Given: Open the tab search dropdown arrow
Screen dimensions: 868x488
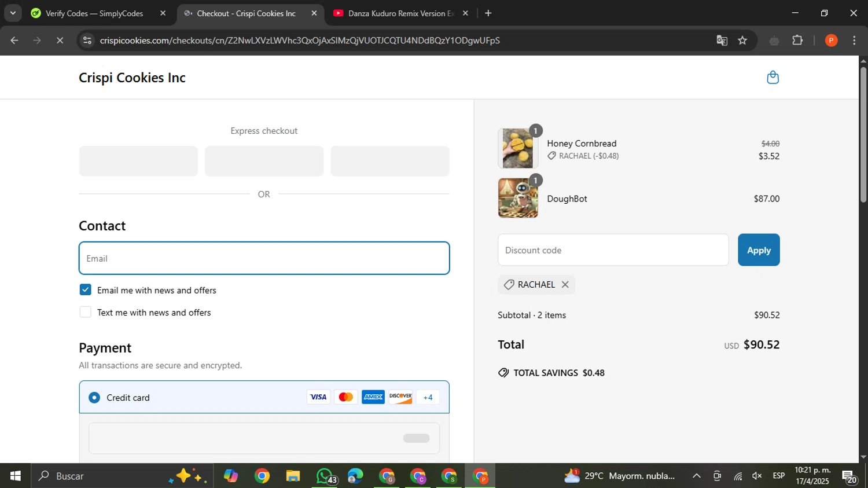Looking at the screenshot, I should 13,13.
